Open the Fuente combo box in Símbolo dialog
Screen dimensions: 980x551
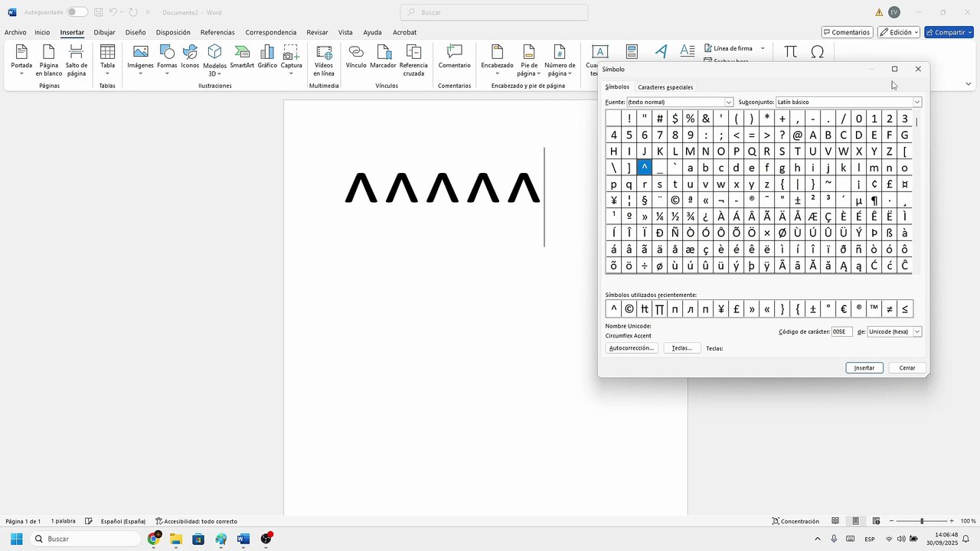680,102
